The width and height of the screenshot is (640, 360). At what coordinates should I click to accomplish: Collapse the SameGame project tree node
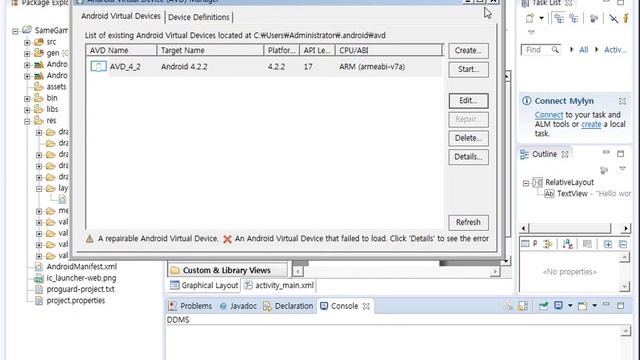click(15, 31)
